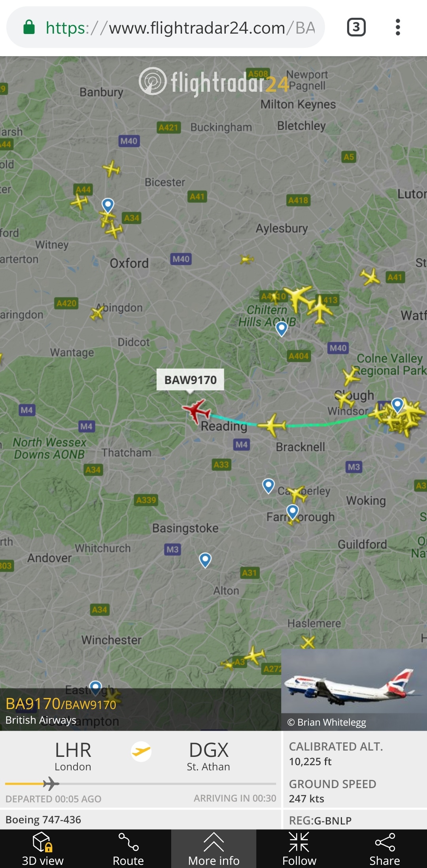Viewport: 427px width, 868px height.
Task: Select the airport pin near Farnborough
Action: pyautogui.click(x=293, y=512)
